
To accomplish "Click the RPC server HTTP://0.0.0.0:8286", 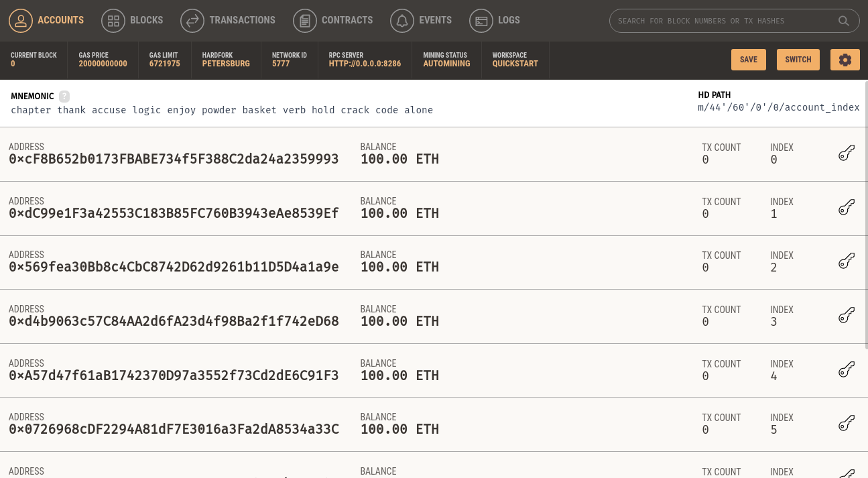I will pos(365,64).
